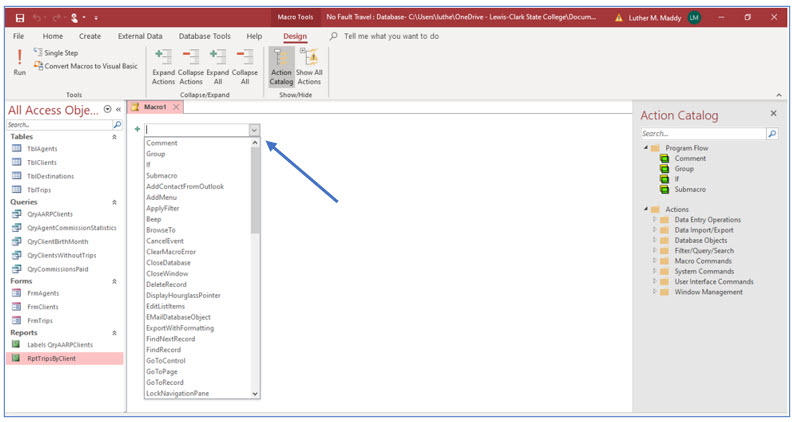
Task: Collapse the Reports group
Action: click(114, 333)
